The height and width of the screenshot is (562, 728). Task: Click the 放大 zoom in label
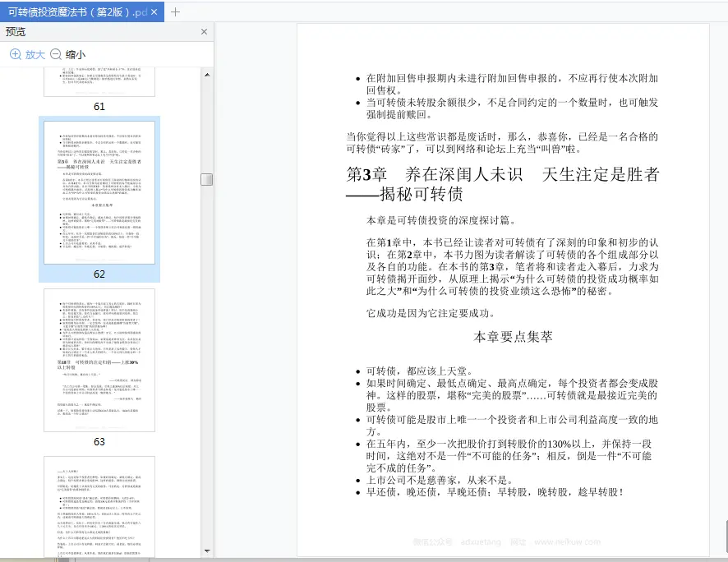click(x=35, y=55)
